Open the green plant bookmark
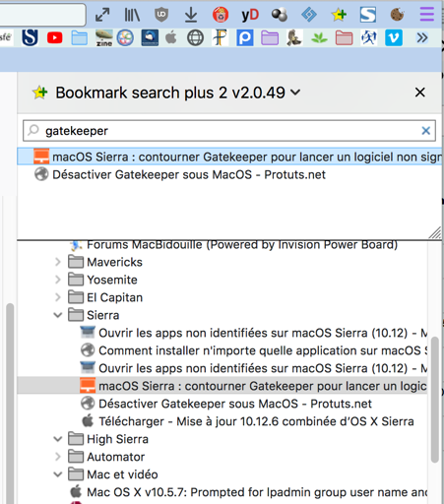The height and width of the screenshot is (504, 444). click(x=319, y=38)
